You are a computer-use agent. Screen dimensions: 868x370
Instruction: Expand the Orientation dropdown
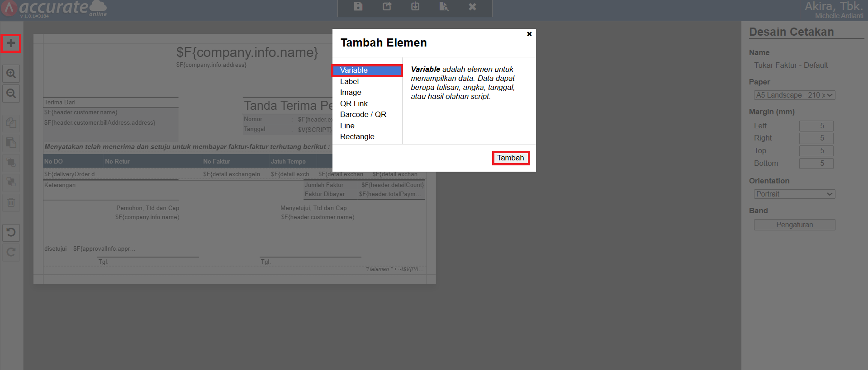point(794,194)
